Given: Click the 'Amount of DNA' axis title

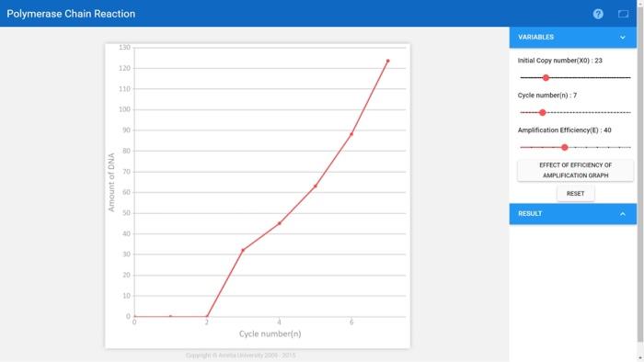Looking at the screenshot, I should coord(111,183).
